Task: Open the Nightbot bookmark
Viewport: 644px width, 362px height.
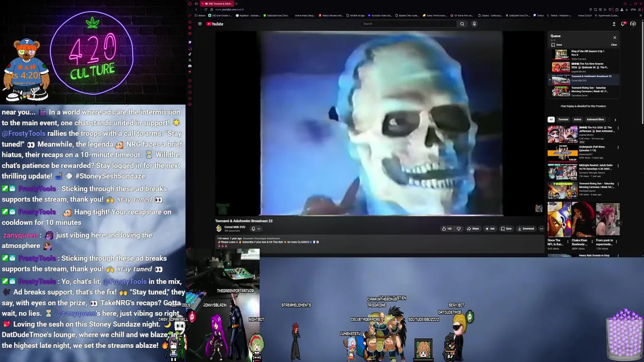Action: 249,16
